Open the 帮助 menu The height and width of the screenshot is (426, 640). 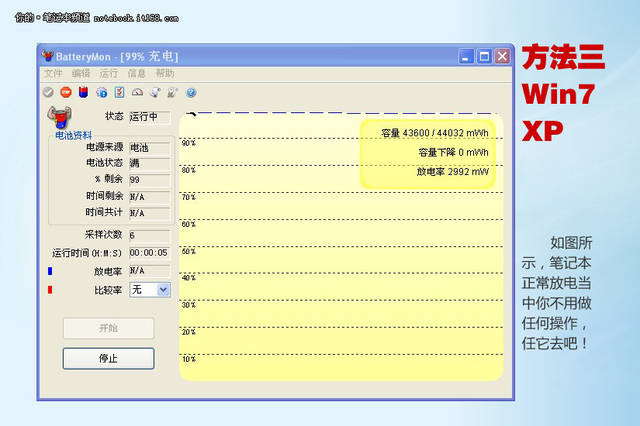(x=165, y=73)
